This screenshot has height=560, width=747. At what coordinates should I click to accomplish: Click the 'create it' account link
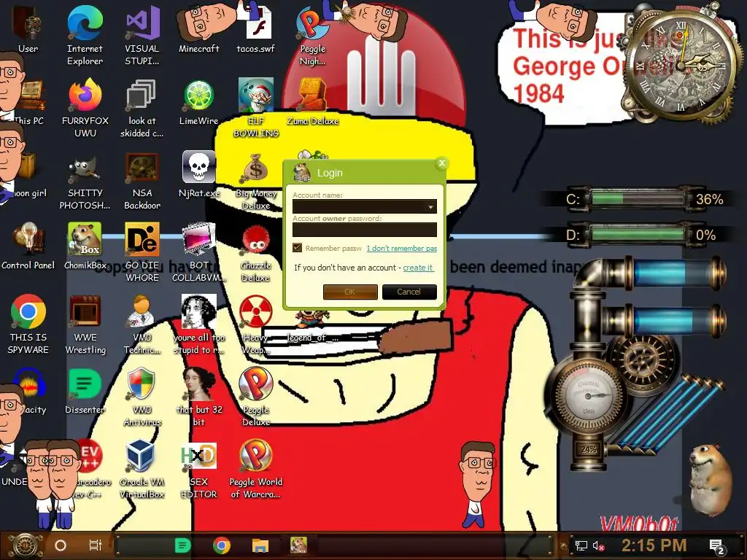pos(418,268)
